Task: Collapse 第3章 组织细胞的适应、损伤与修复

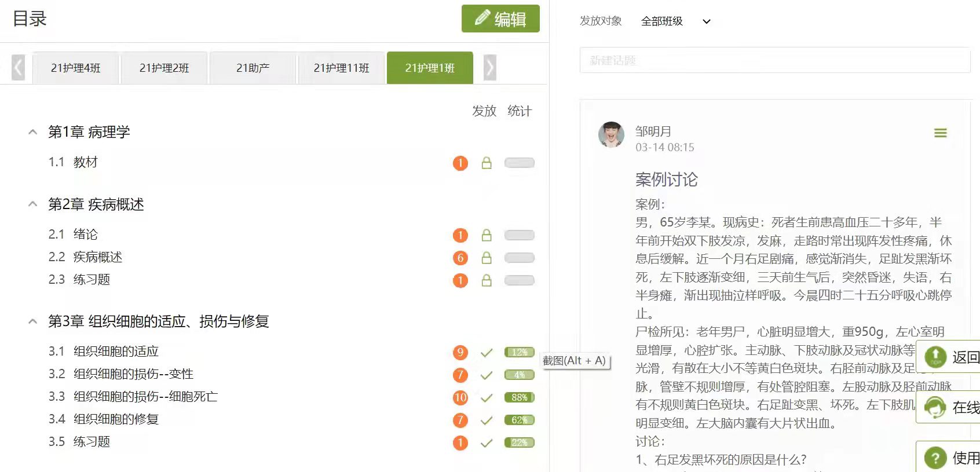Action: click(x=33, y=321)
